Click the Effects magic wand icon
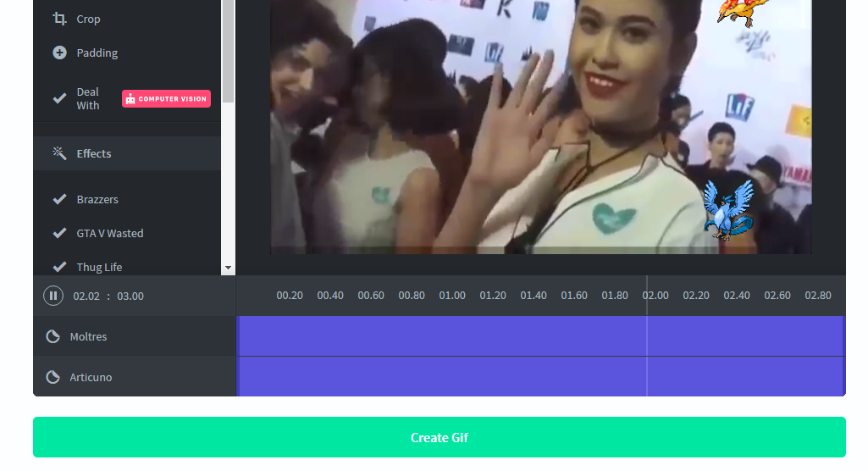Screen dimensions: 868x471 tap(59, 153)
